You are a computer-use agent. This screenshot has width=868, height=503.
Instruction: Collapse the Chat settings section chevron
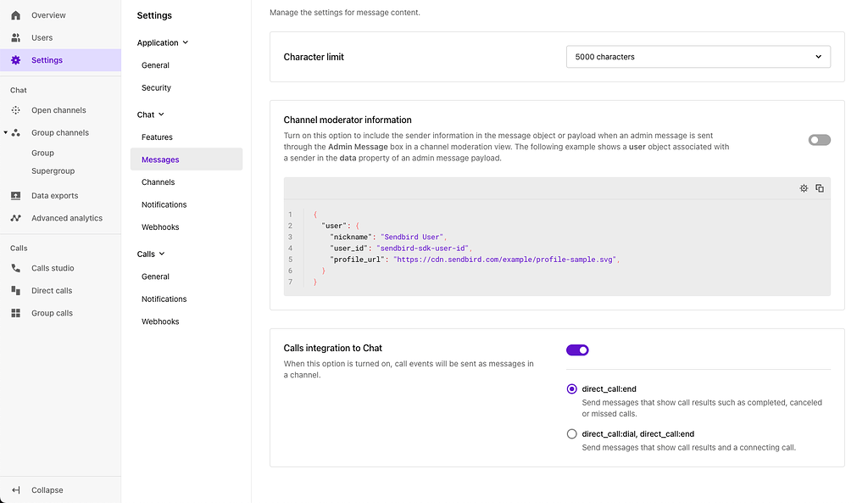(162, 114)
